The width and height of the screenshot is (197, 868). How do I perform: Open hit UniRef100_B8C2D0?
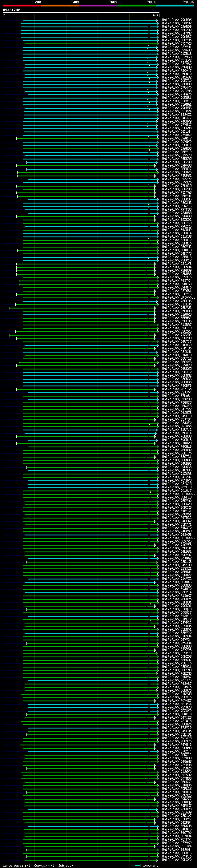[176, 30]
